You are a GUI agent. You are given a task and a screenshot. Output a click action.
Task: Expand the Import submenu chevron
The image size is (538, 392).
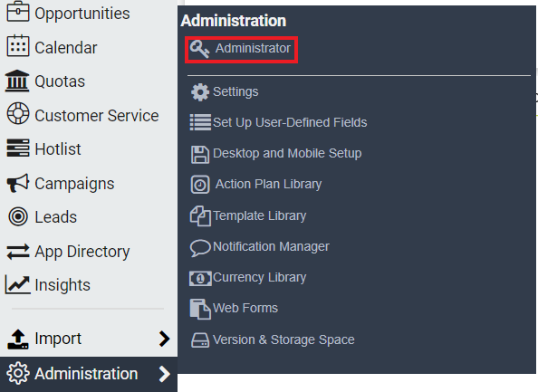(x=165, y=339)
